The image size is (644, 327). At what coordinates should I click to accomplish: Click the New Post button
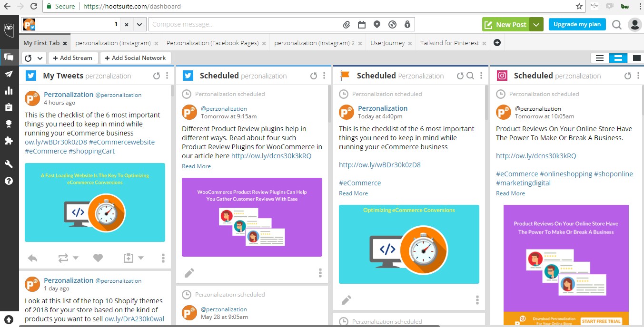click(x=506, y=25)
